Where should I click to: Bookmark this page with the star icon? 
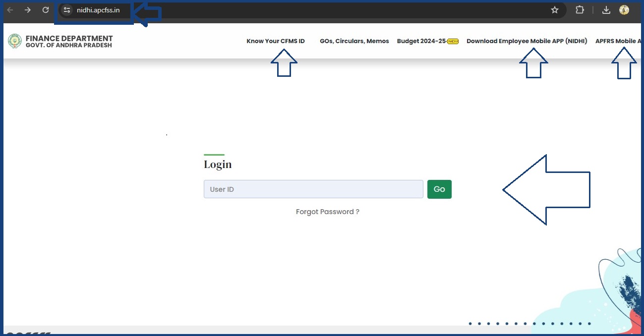click(x=555, y=10)
